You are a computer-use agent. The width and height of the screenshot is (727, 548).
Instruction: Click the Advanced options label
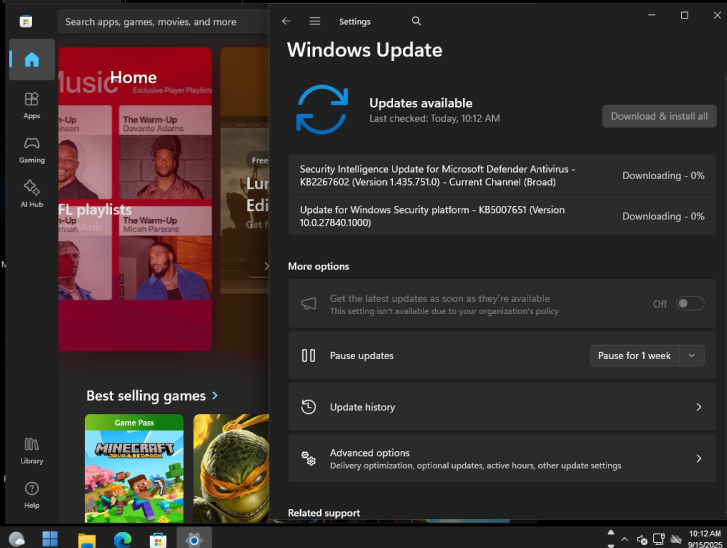click(370, 452)
